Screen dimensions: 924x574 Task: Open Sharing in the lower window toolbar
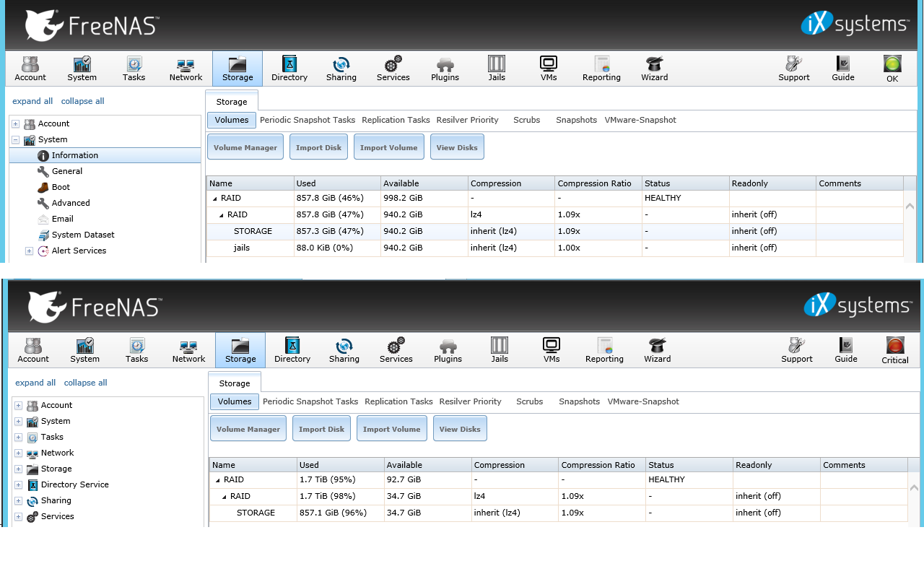[x=344, y=350]
